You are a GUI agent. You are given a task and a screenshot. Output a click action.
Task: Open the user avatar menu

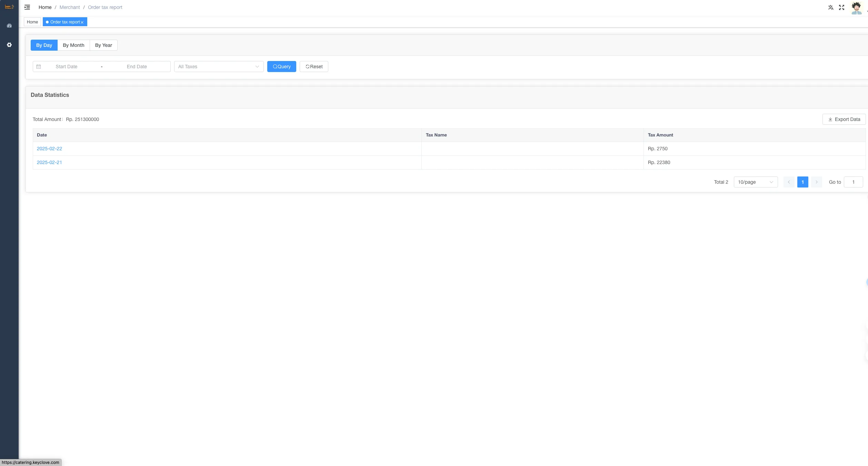click(x=857, y=8)
